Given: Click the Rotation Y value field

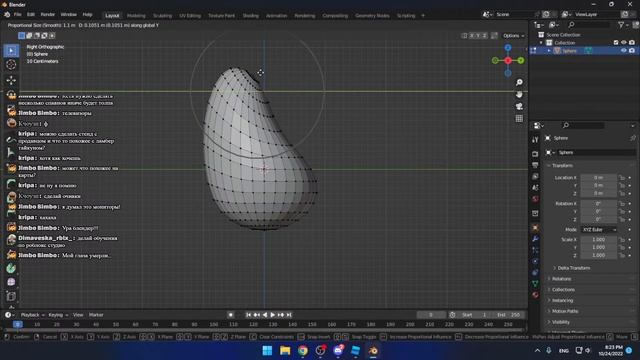Looking at the screenshot, I should [x=599, y=211].
